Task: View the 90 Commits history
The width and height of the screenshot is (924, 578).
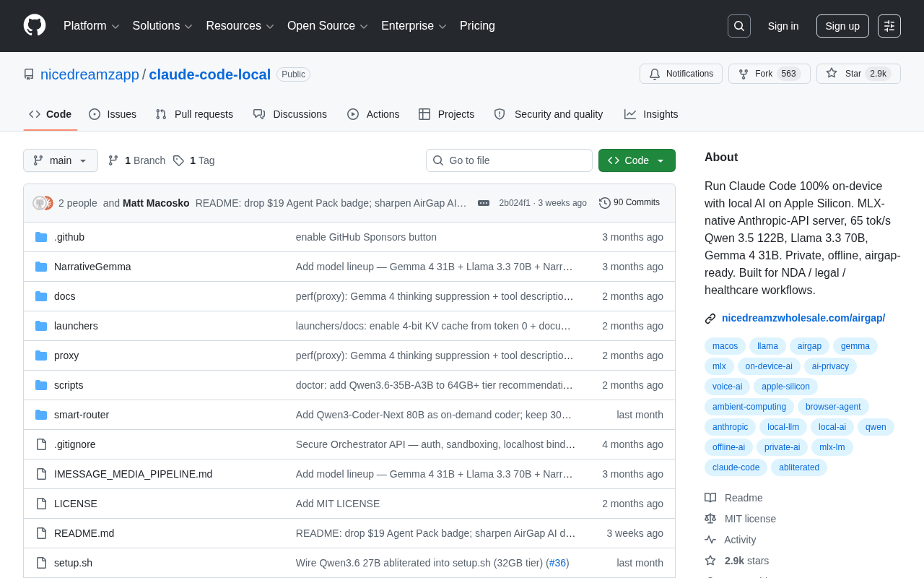Action: 629,203
